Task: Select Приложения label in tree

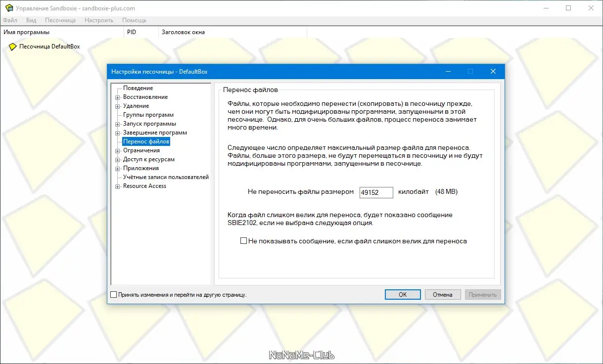Action: click(141, 168)
